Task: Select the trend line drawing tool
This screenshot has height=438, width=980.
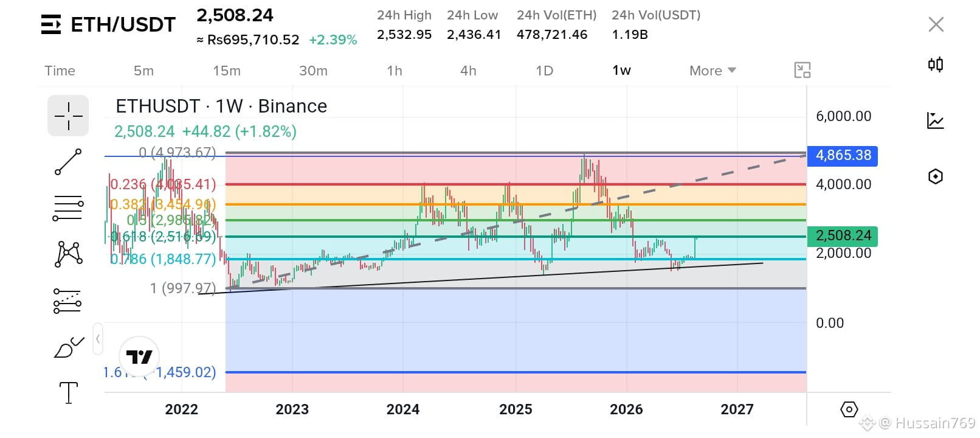Action: (68, 162)
